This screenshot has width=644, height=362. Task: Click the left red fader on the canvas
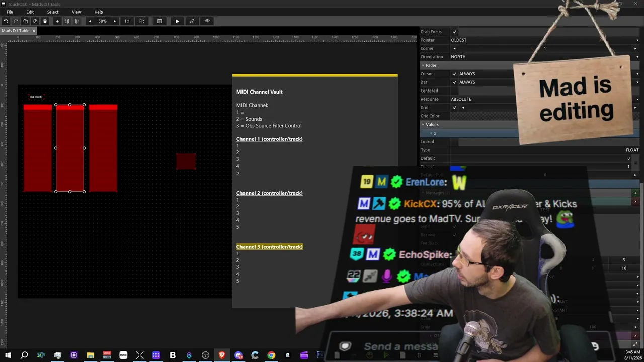tap(38, 148)
